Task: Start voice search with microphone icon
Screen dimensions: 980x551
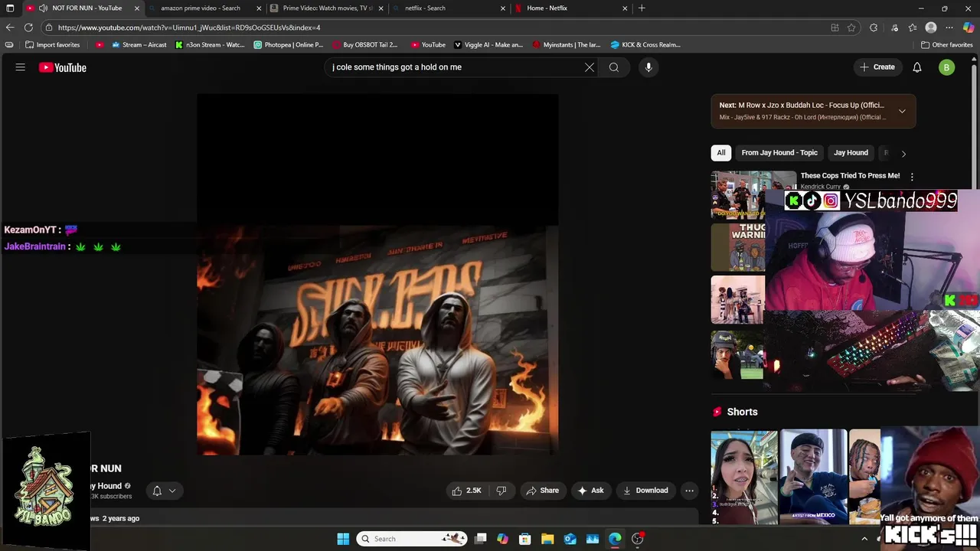Action: click(648, 67)
